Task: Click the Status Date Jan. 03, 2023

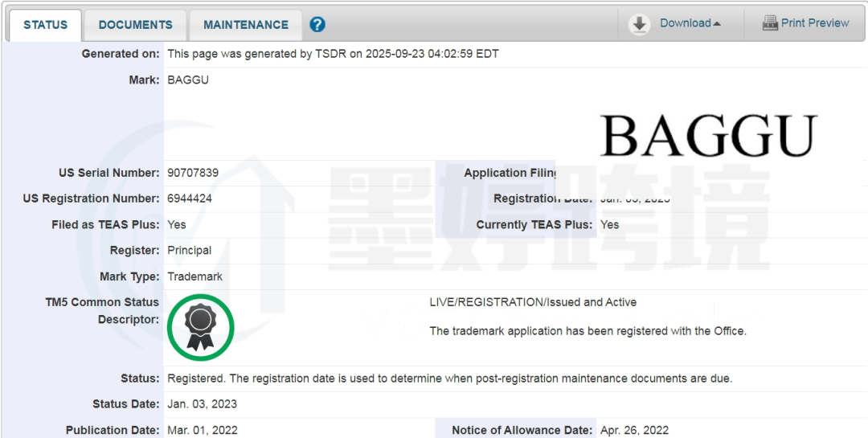Action: coord(202,404)
